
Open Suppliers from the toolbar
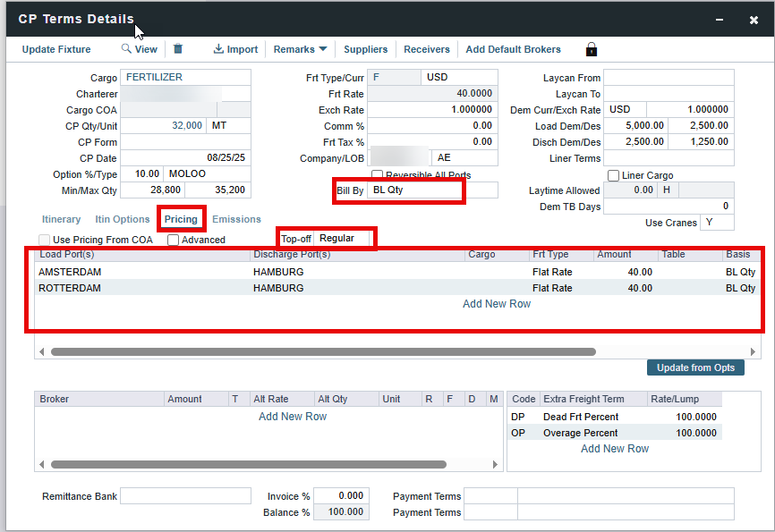365,49
